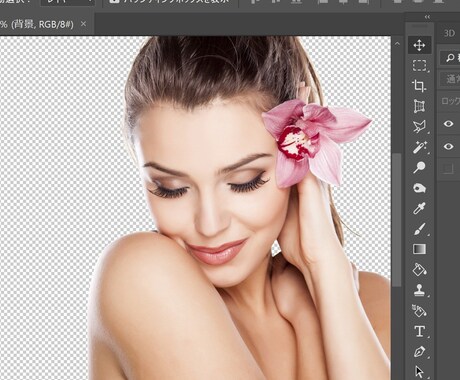The height and width of the screenshot is (380, 460).
Task: Open the 通常 blend mode dropdown
Action: (x=450, y=79)
